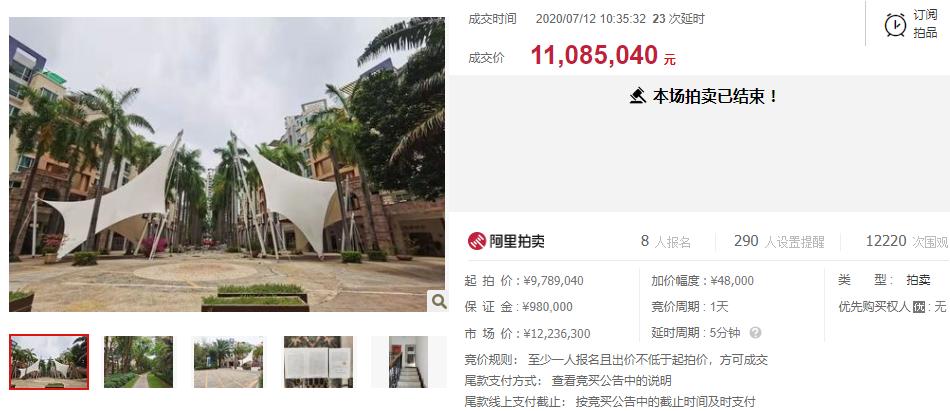Select the first thumbnail of the plaza canopy
This screenshot has height=411, width=950.
(49, 362)
